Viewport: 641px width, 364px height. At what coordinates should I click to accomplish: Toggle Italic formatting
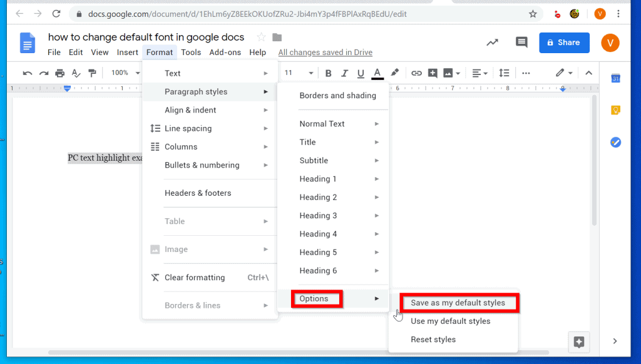[344, 73]
